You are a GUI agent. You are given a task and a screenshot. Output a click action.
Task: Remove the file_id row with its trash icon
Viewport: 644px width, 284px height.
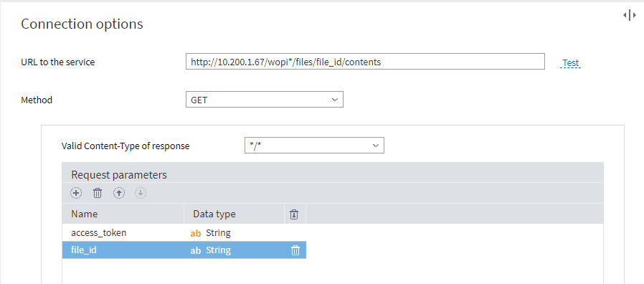tap(295, 250)
